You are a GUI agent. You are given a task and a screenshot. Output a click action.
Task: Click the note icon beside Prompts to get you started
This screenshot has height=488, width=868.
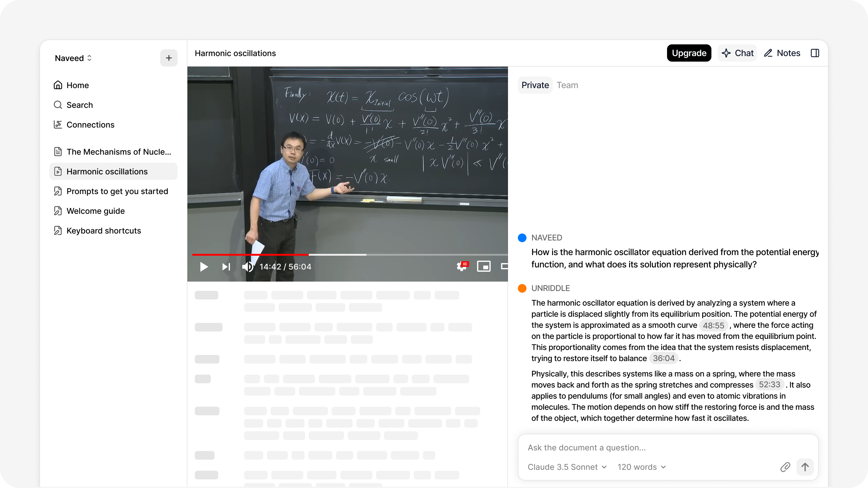(58, 191)
